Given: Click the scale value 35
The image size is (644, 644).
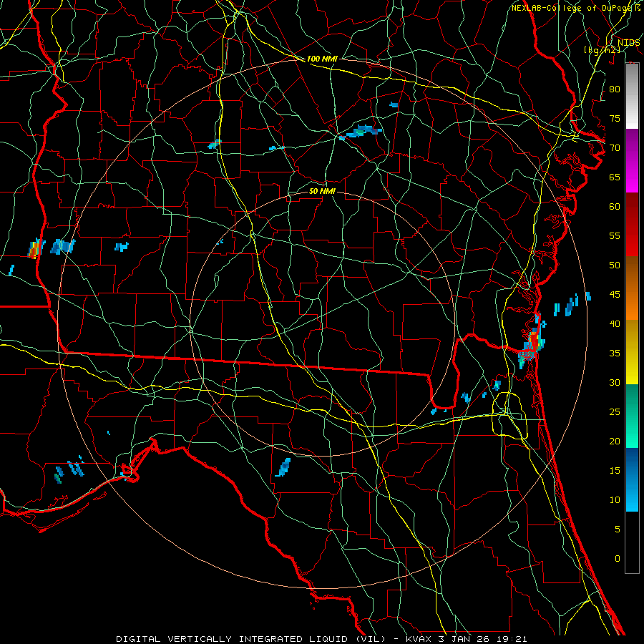Looking at the screenshot, I should pos(615,353).
